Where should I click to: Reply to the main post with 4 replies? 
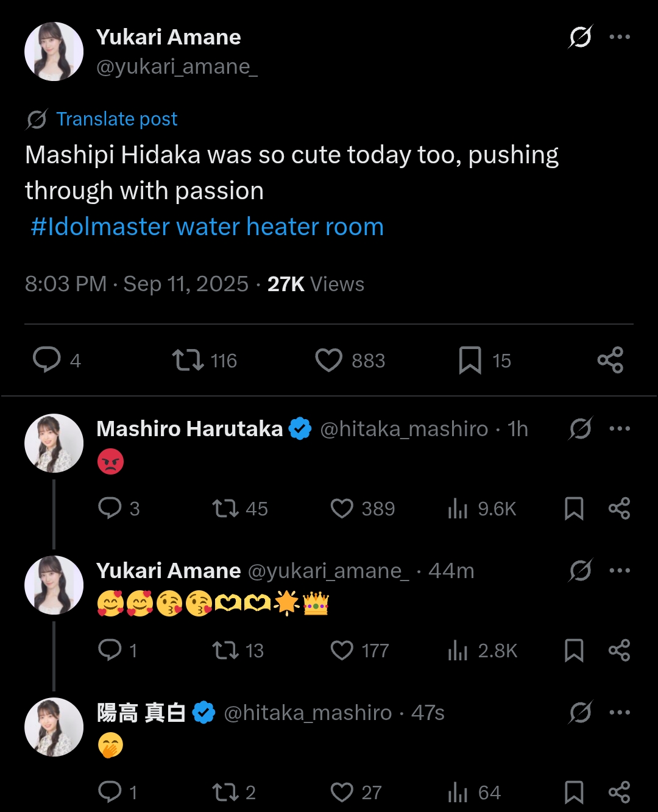tap(47, 360)
